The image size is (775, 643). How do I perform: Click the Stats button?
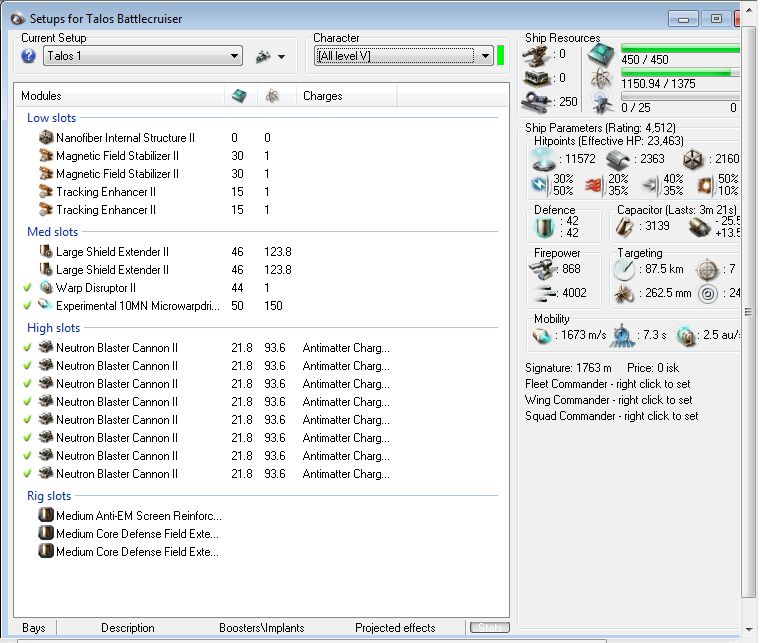point(489,627)
